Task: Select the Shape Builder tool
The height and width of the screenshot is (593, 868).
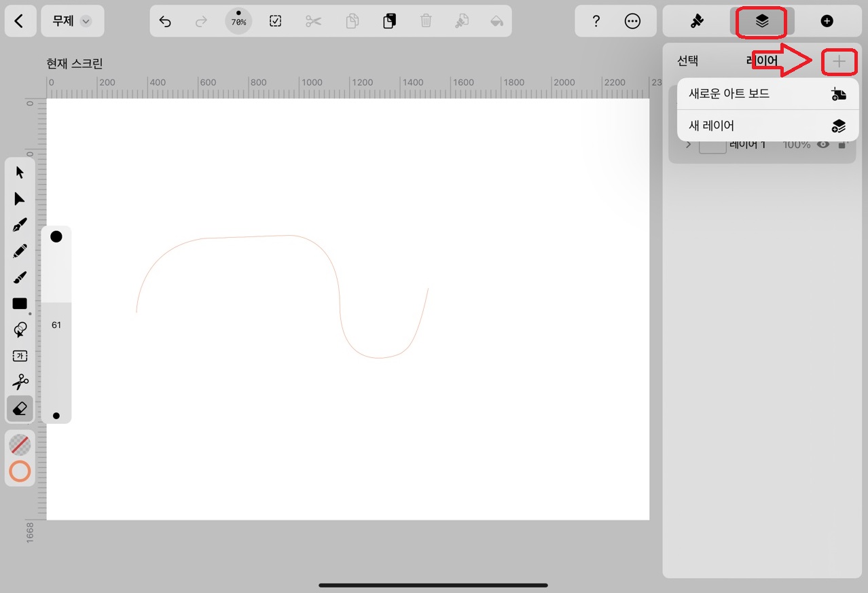Action: (x=20, y=330)
